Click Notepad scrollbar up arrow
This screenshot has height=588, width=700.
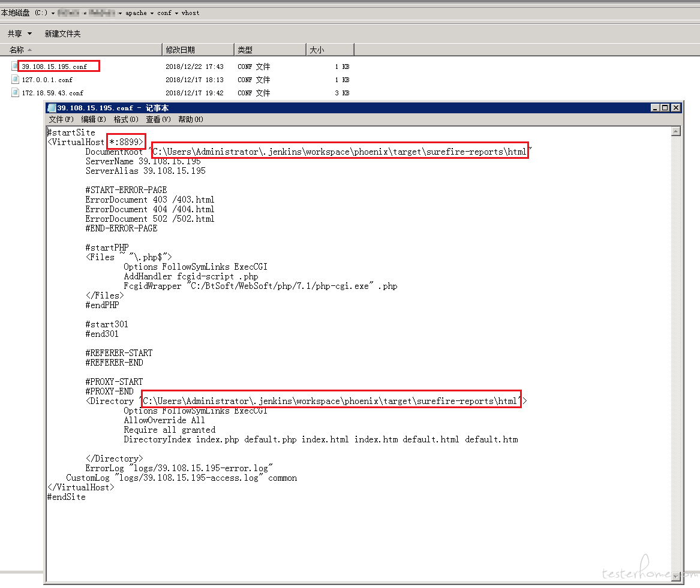tap(676, 131)
